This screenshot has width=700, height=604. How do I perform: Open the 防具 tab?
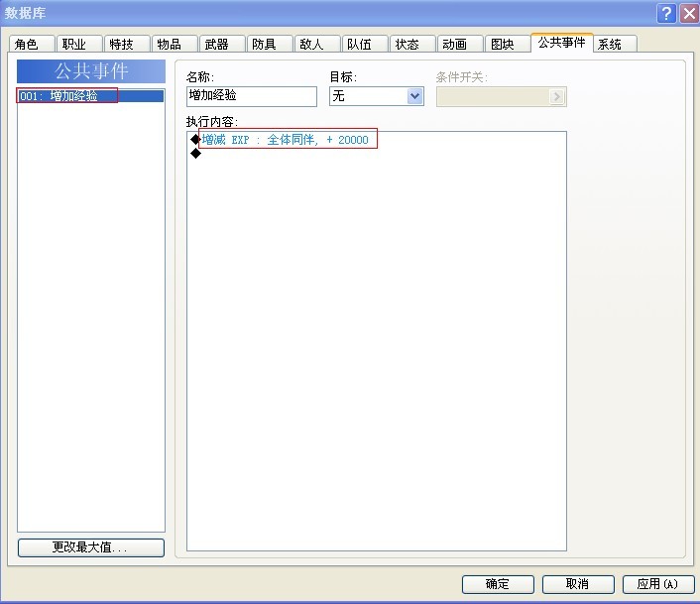tap(270, 44)
